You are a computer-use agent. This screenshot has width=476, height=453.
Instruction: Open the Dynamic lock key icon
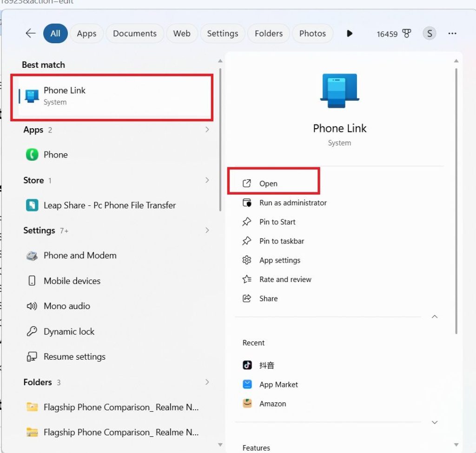[32, 331]
